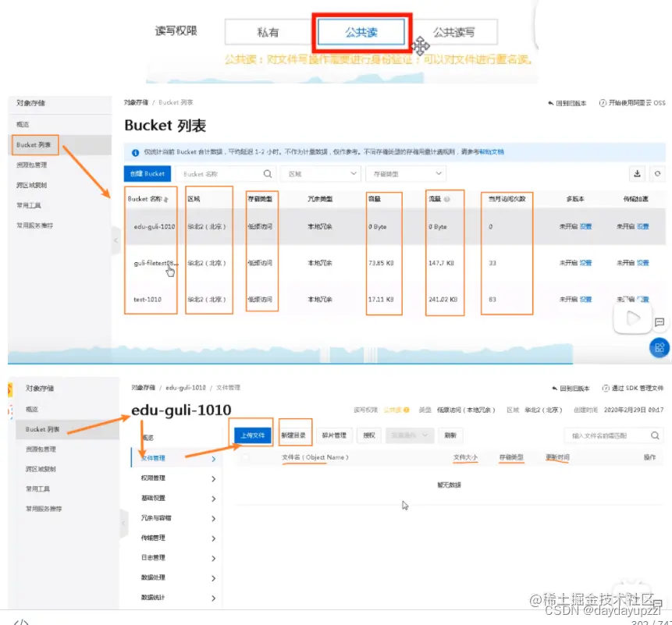The width and height of the screenshot is (672, 625).
Task: Open the test-1010 bucket row name
Action: (x=148, y=299)
